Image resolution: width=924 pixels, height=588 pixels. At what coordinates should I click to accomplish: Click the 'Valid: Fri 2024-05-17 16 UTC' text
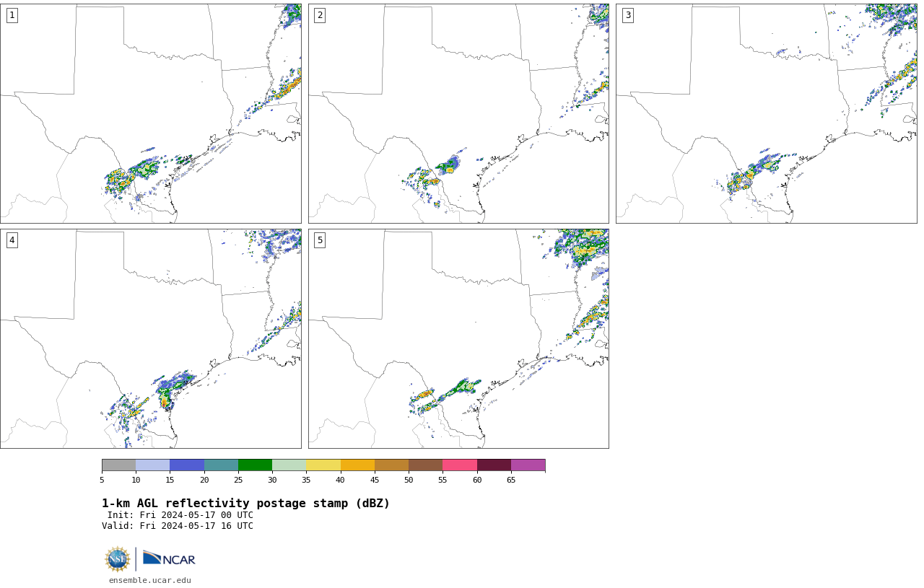pyautogui.click(x=178, y=526)
